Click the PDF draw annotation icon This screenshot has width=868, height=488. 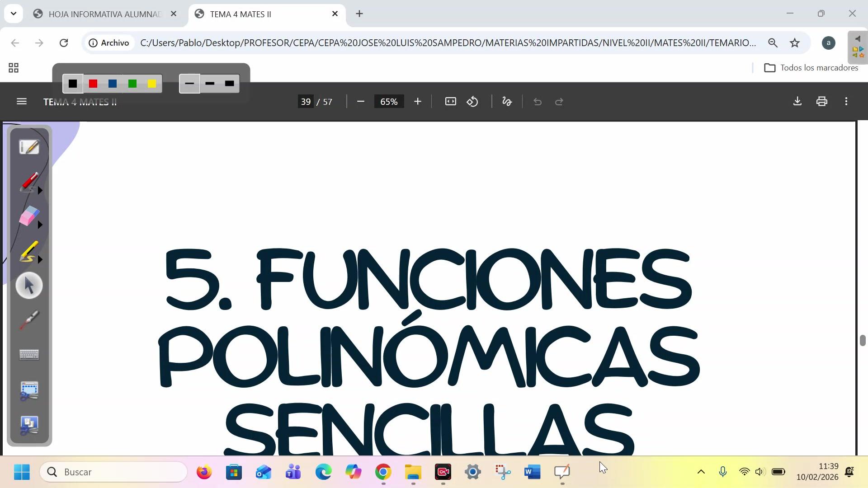507,102
